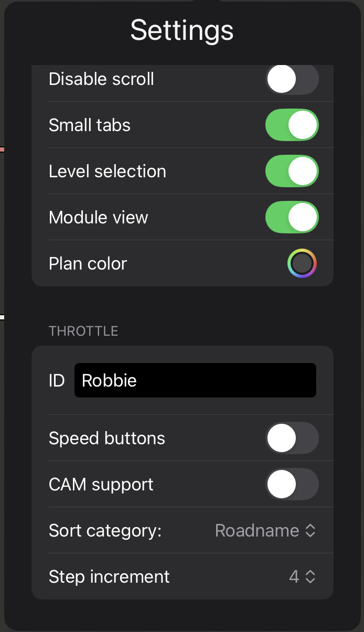The height and width of the screenshot is (632, 364).
Task: Enable the Speed buttons switch
Action: pos(292,438)
